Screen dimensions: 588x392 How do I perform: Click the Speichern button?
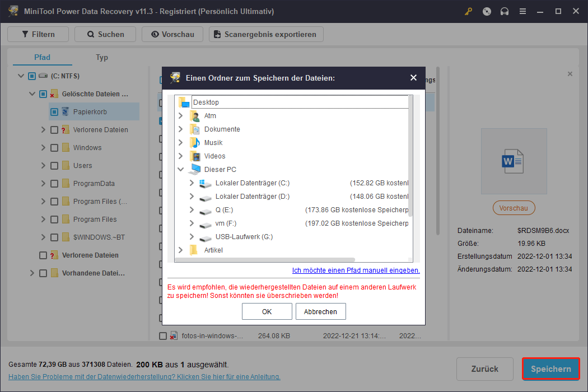pyautogui.click(x=551, y=369)
